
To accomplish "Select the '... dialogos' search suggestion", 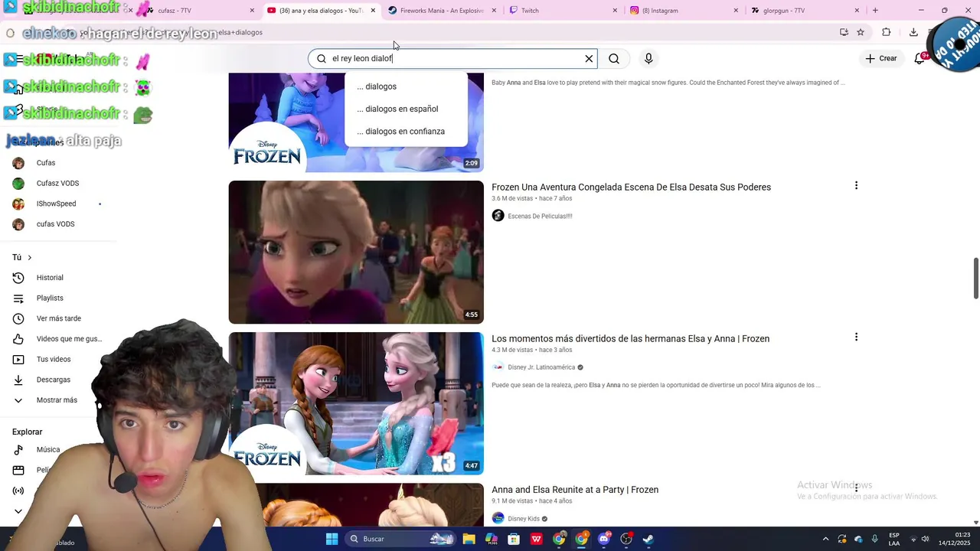I will click(x=406, y=86).
